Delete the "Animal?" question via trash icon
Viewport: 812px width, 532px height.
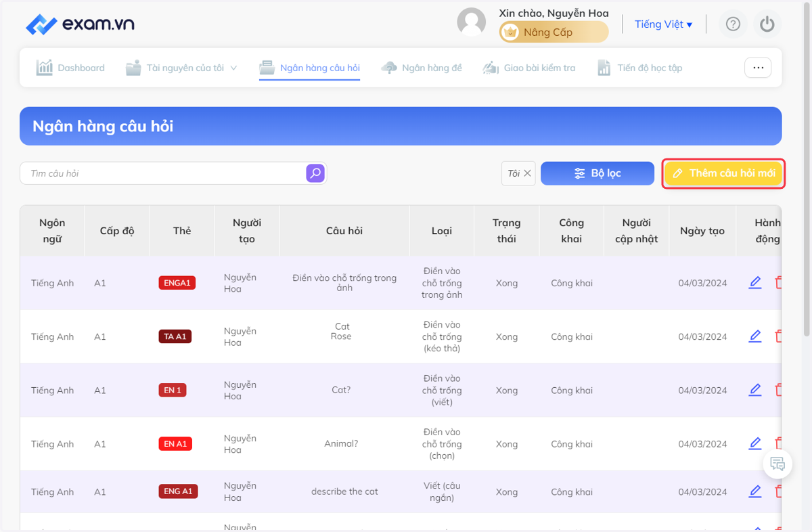778,443
